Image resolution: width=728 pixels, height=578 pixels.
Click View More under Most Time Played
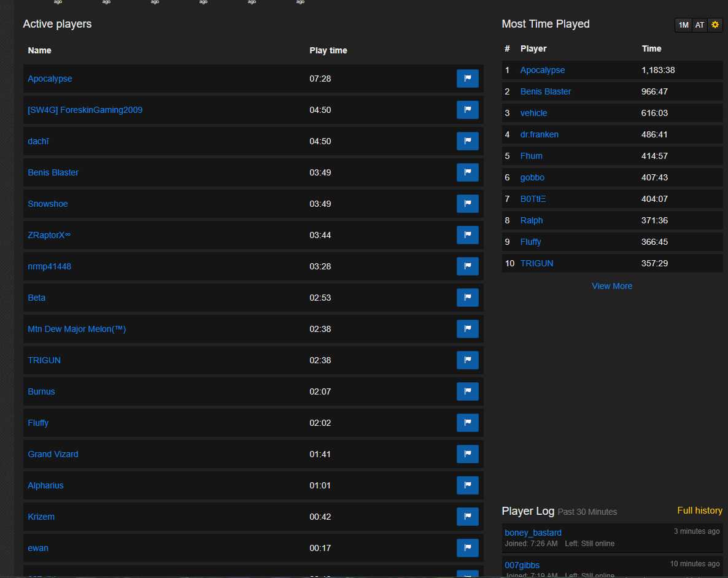612,286
